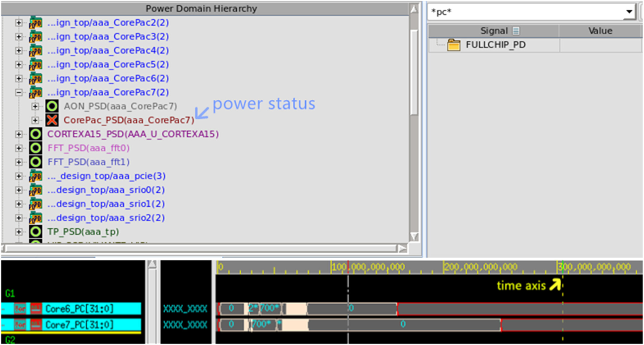Click the Signal column header
This screenshot has width=644, height=345.
coord(494,31)
